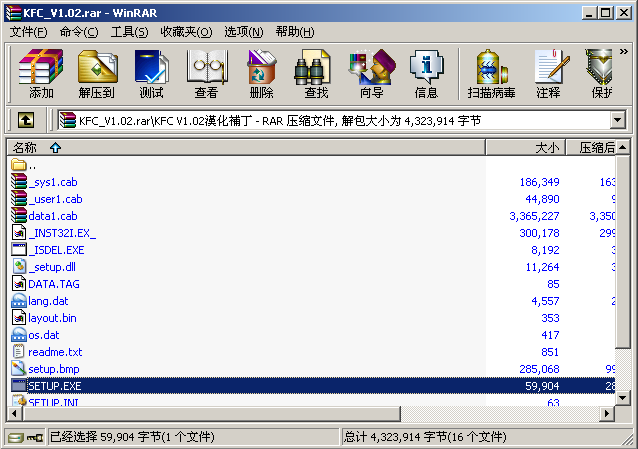Open the 文件(F) menu
638x449 pixels.
point(28,32)
